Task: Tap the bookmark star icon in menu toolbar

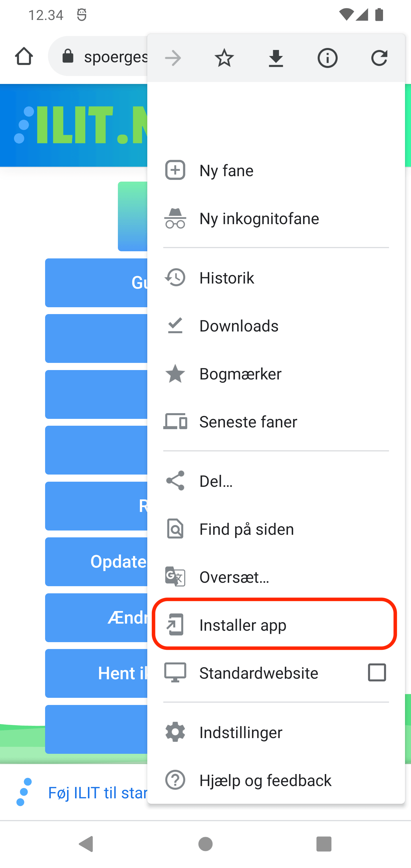Action: tap(224, 58)
